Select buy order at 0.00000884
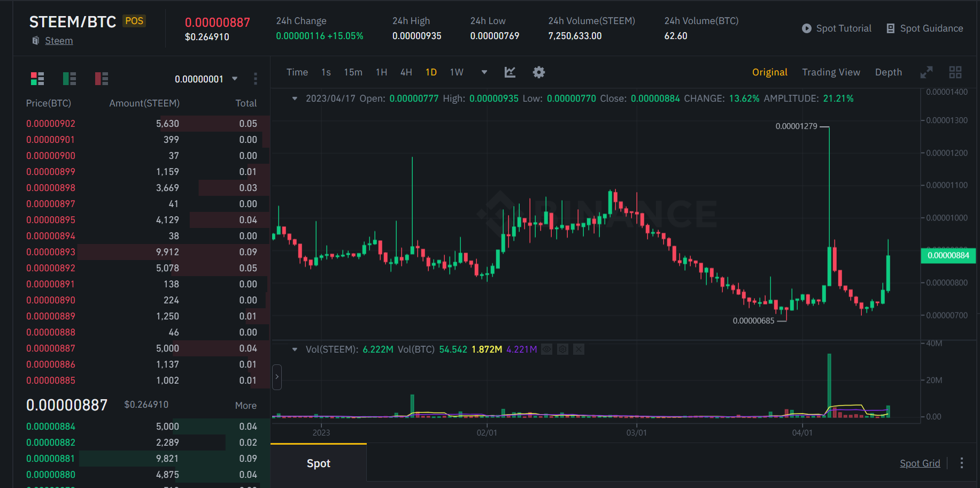This screenshot has width=980, height=488. 142,426
